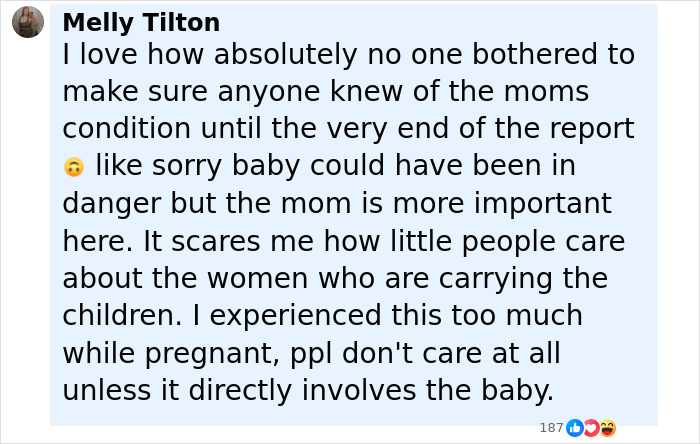Click the word 'danger' in the comment
This screenshot has width=700, height=444.
[112, 204]
